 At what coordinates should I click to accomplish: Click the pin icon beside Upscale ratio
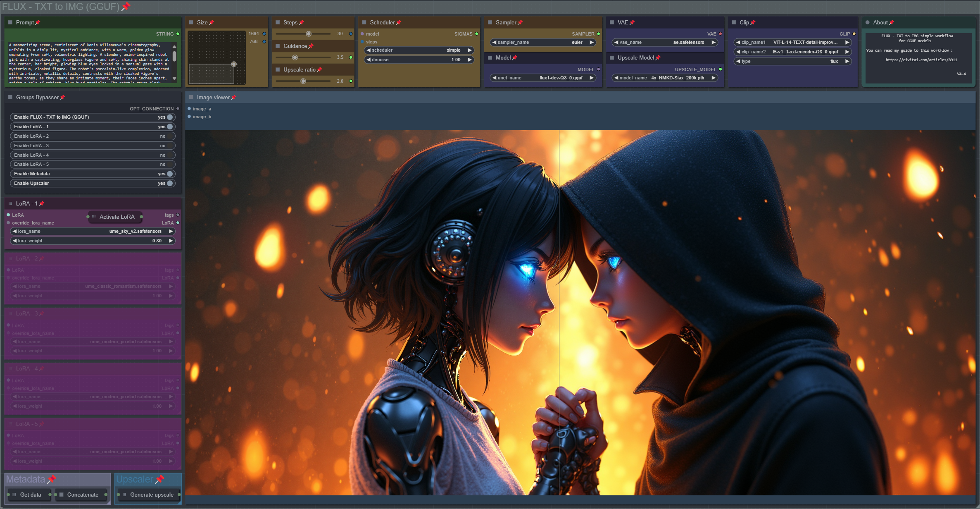pyautogui.click(x=319, y=70)
